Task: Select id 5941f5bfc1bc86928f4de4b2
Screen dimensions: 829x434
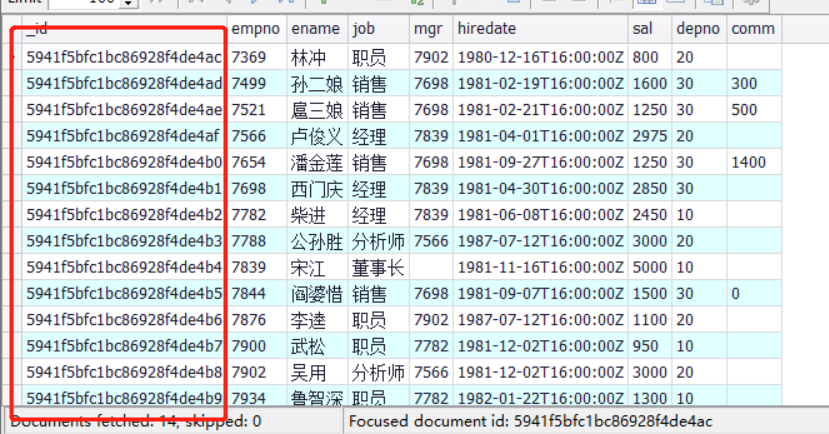Action: click(124, 215)
